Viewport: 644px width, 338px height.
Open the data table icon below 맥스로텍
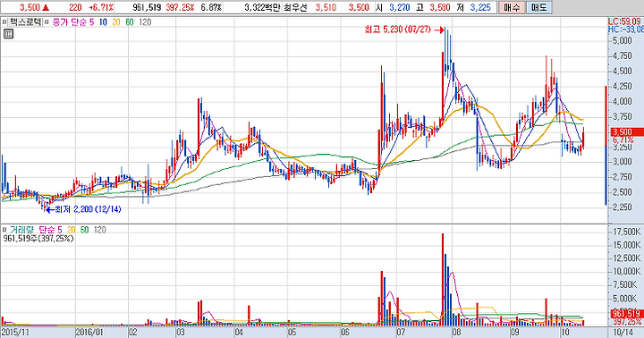tap(8, 34)
